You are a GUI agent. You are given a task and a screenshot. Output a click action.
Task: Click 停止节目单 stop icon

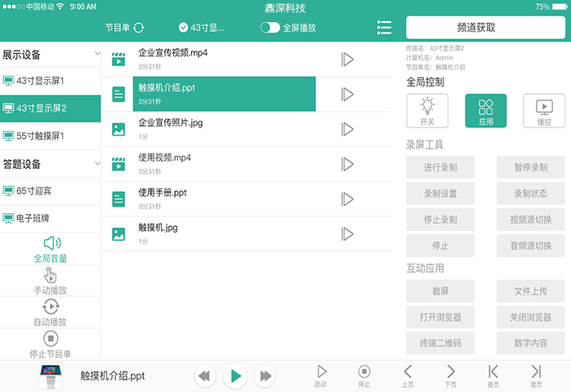(51, 338)
